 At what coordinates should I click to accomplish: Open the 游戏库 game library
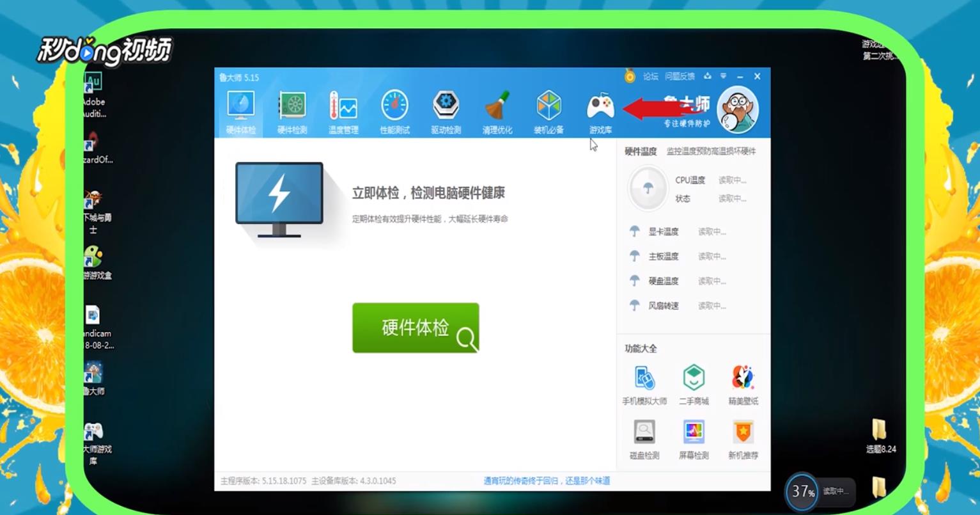tap(600, 110)
